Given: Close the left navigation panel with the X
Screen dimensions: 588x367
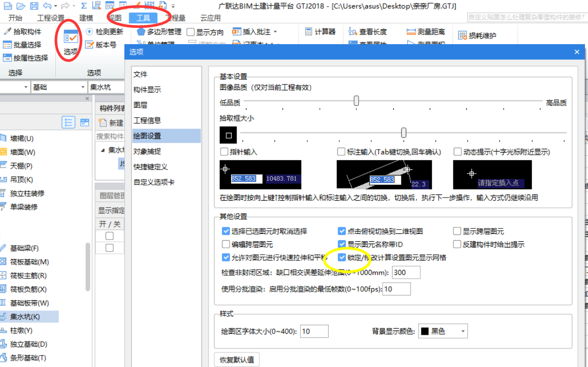Looking at the screenshot, I should coord(87,99).
